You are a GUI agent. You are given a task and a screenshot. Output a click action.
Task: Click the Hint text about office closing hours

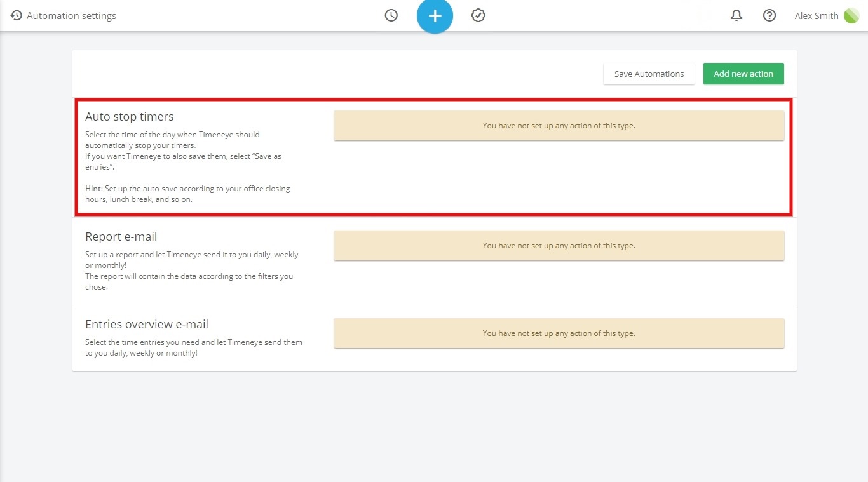[x=187, y=194]
